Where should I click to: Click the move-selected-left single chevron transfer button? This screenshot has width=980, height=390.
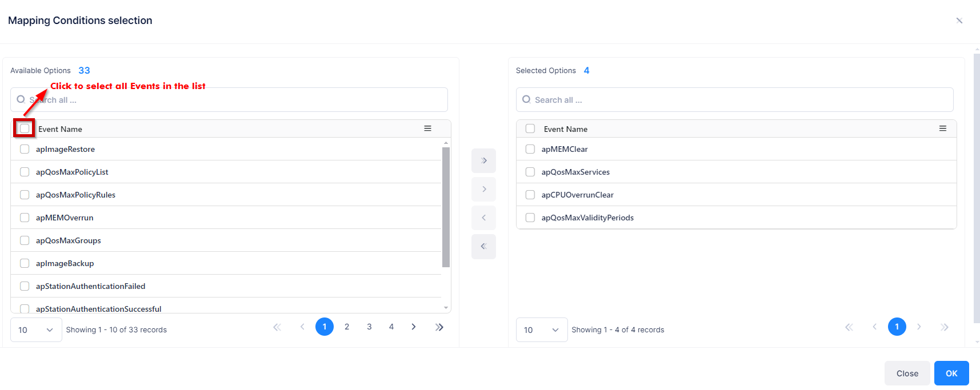click(x=483, y=218)
